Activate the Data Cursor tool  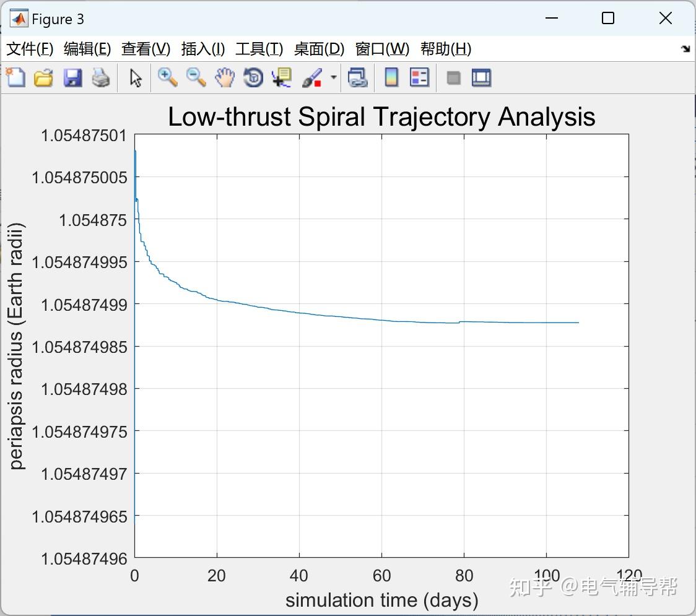pos(281,77)
